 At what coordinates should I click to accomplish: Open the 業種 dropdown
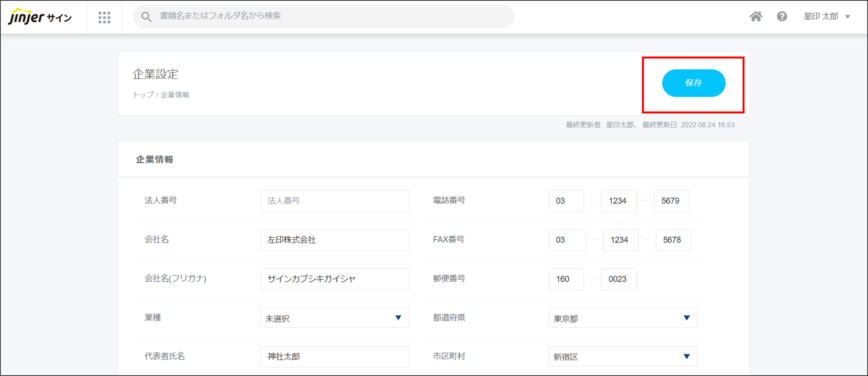(x=334, y=318)
